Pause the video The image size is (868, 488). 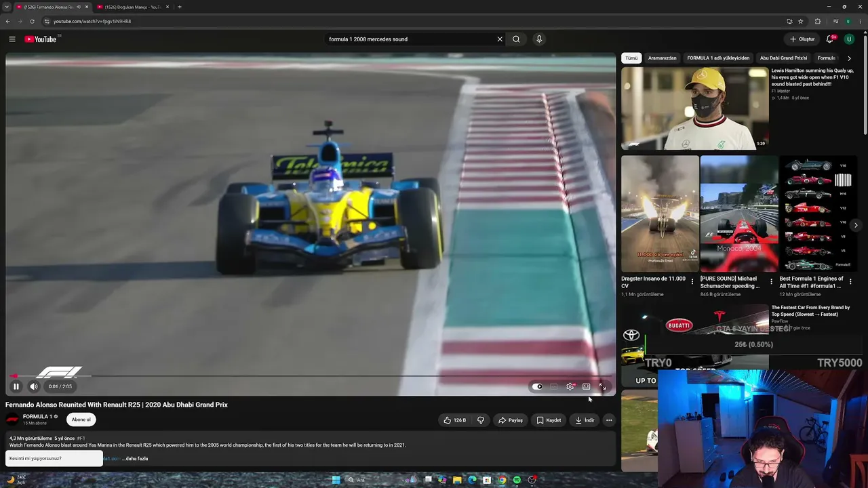click(16, 386)
